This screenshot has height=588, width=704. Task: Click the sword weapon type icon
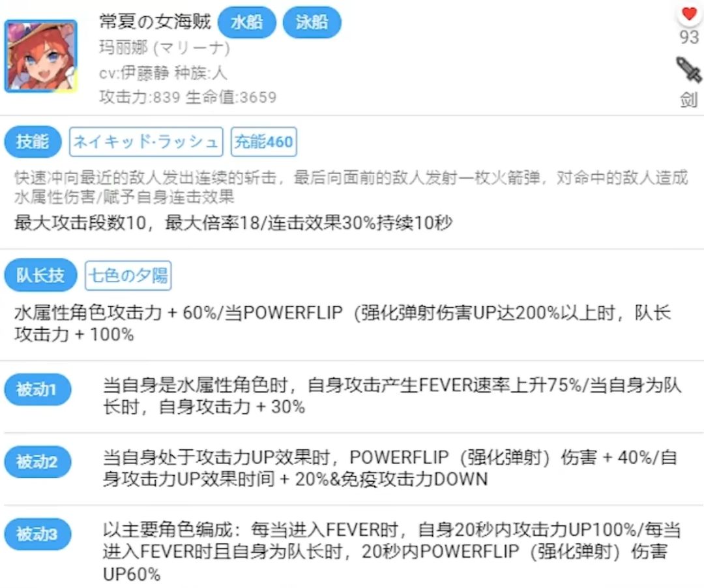coord(689,70)
